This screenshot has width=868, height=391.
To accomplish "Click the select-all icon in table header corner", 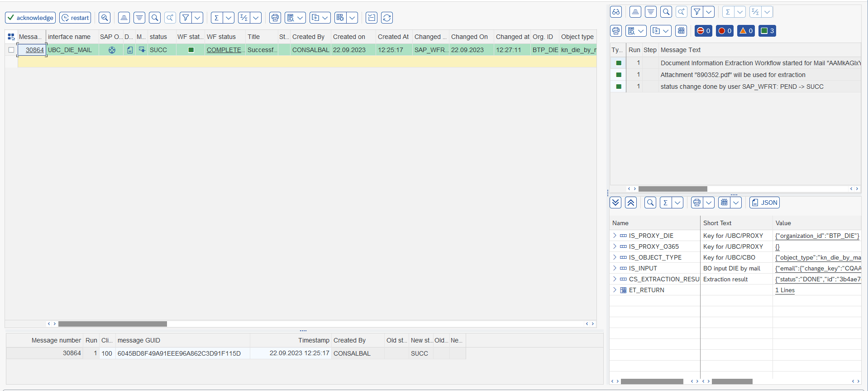I will click(11, 37).
